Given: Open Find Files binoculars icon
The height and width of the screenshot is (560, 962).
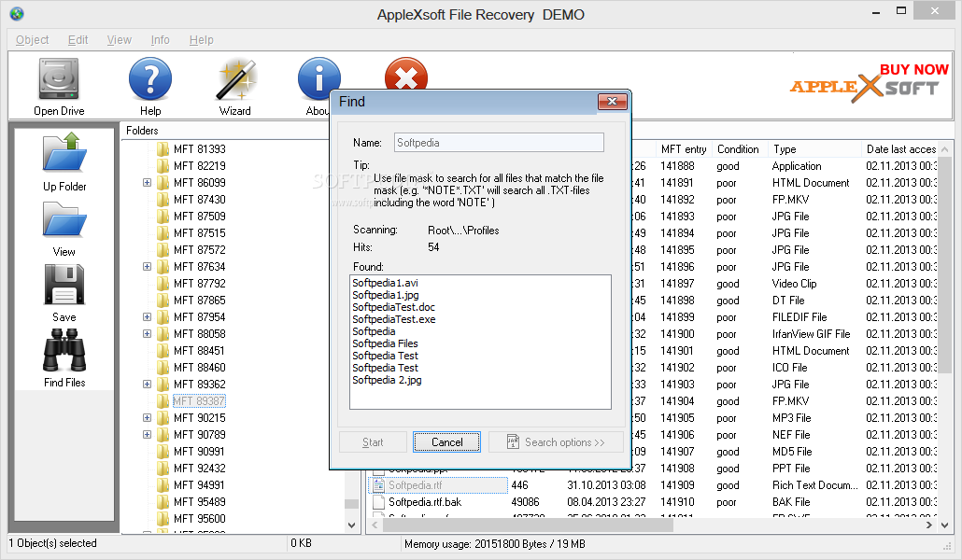Looking at the screenshot, I should point(64,350).
